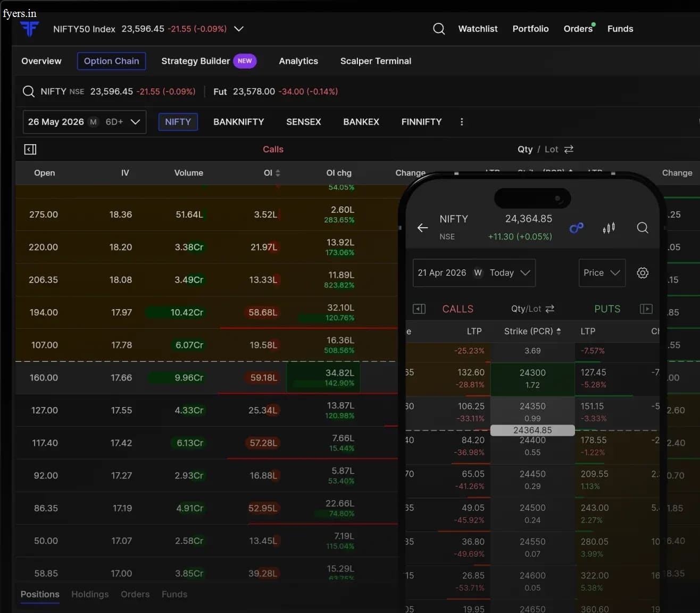Open Funds in the top navigation
700x613 pixels.
(620, 29)
